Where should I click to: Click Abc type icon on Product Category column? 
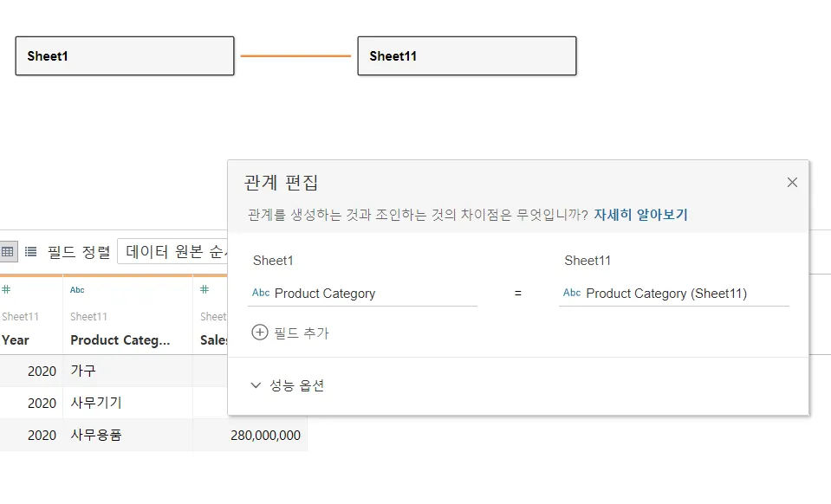(77, 290)
